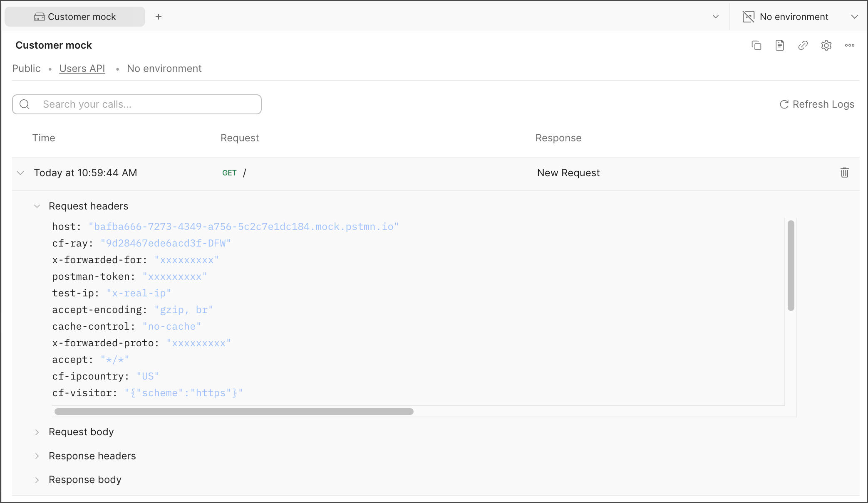Open the Customer mock tab

[x=75, y=17]
